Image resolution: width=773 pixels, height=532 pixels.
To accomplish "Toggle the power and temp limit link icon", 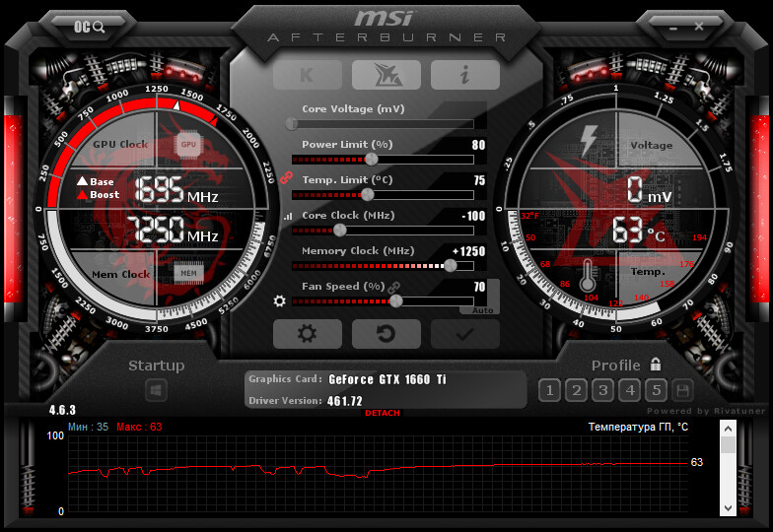I will coord(286,177).
